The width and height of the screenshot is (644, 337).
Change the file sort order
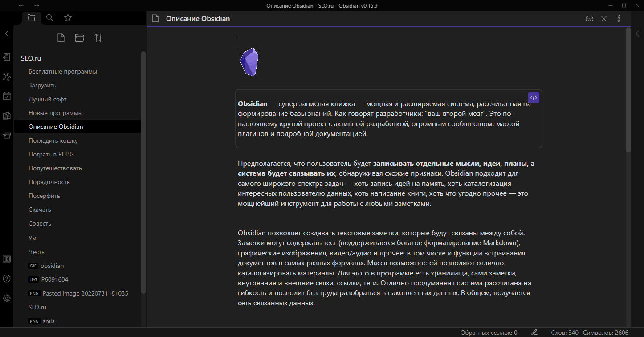coord(98,38)
